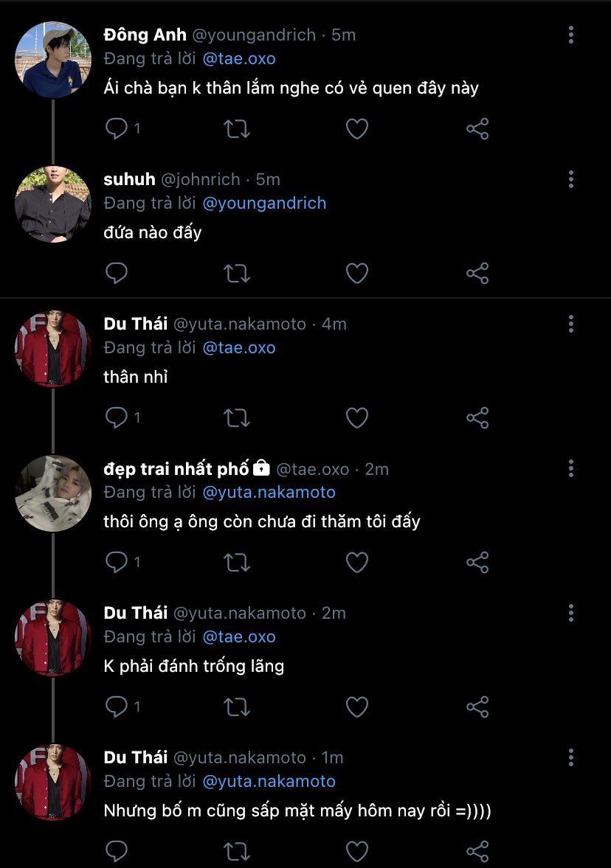The width and height of the screenshot is (611, 868).
Task: Open đẹp trai nhất phố profile name
Action: coord(176,469)
